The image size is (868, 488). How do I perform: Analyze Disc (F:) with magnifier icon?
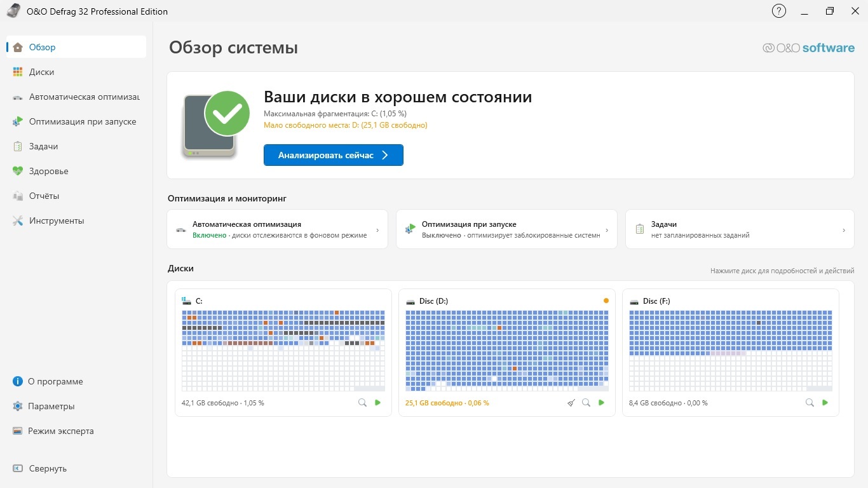pyautogui.click(x=810, y=403)
